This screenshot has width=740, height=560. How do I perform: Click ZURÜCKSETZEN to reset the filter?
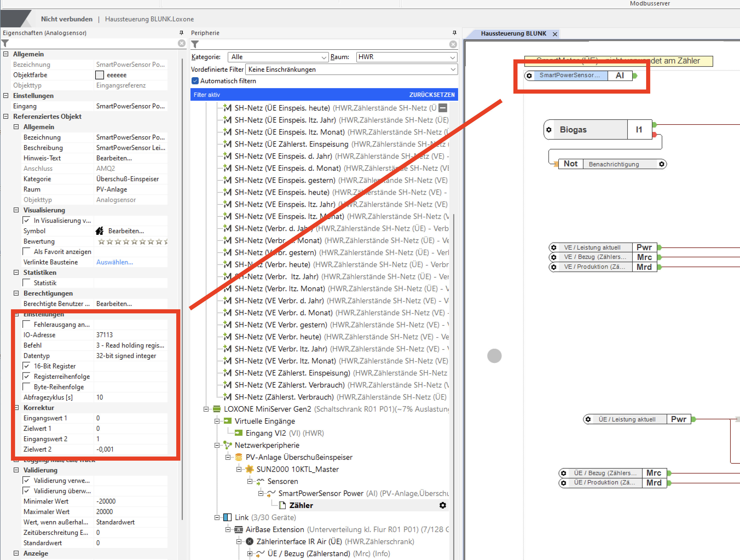[432, 95]
